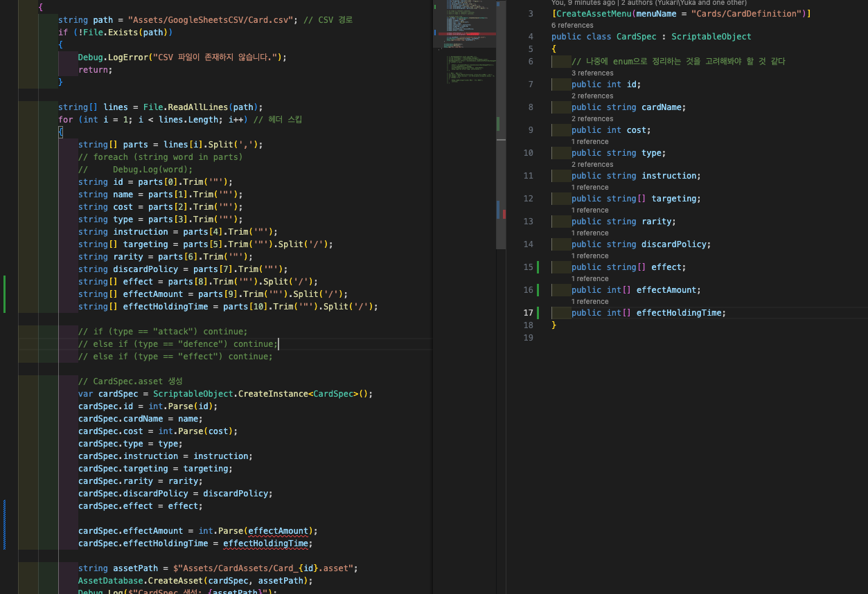Click the closing brace on line 18
This screenshot has height=594, width=868.
(x=554, y=325)
